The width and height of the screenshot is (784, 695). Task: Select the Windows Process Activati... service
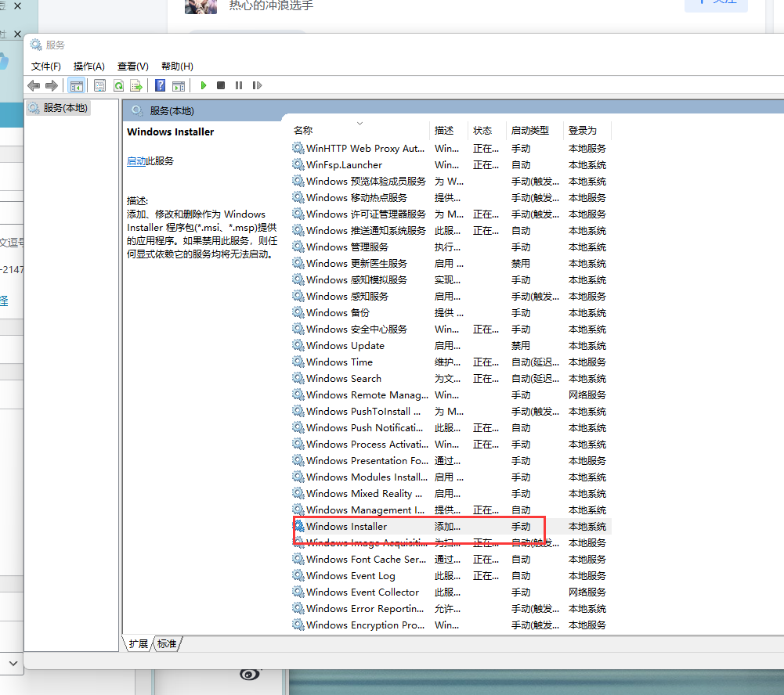[451, 445]
